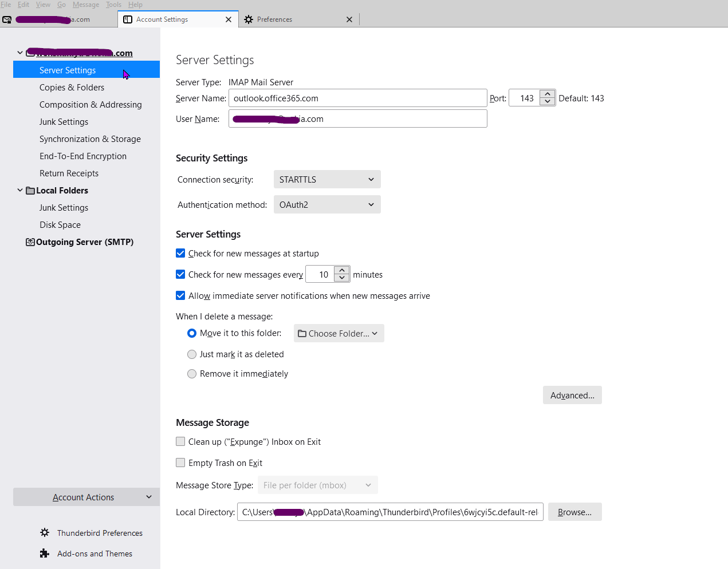Switch to the mail account tab
Image resolution: width=728 pixels, height=569 pixels.
tap(58, 19)
